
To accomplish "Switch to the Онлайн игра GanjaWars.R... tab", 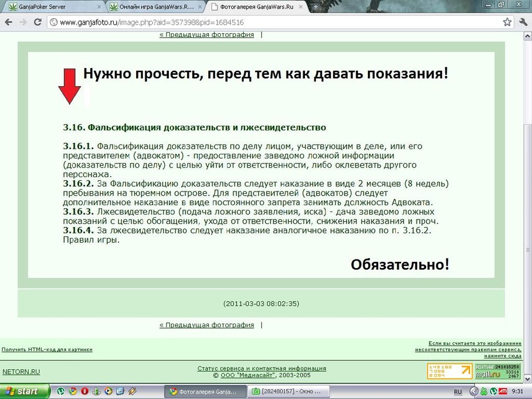I will [x=156, y=6].
